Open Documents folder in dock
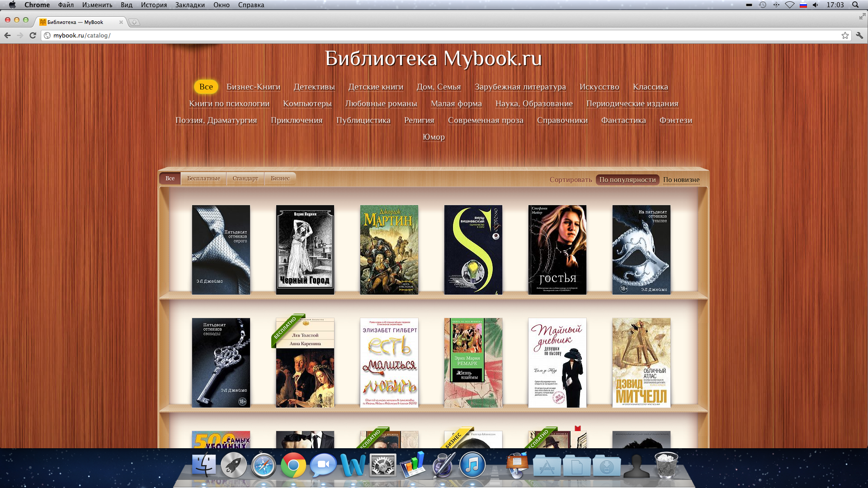The width and height of the screenshot is (868, 488). [577, 466]
